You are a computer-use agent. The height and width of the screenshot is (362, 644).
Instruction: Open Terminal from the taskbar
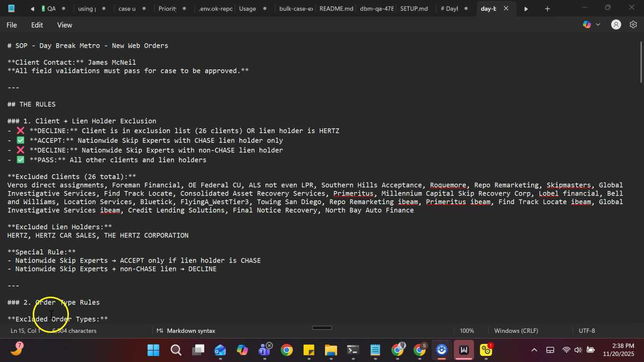coord(353,350)
